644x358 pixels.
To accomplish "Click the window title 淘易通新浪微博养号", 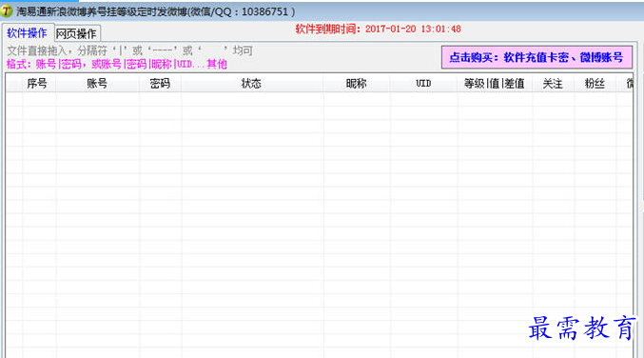I will tap(156, 11).
